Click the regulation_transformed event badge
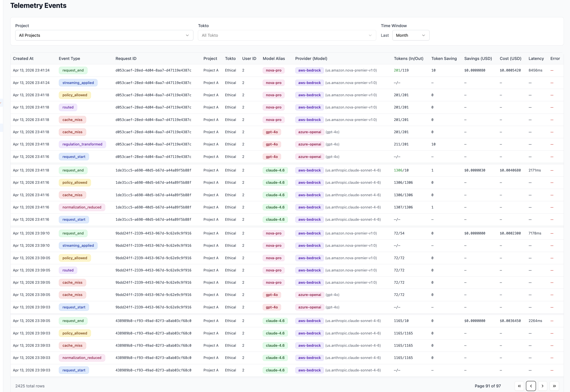 [x=82, y=144]
